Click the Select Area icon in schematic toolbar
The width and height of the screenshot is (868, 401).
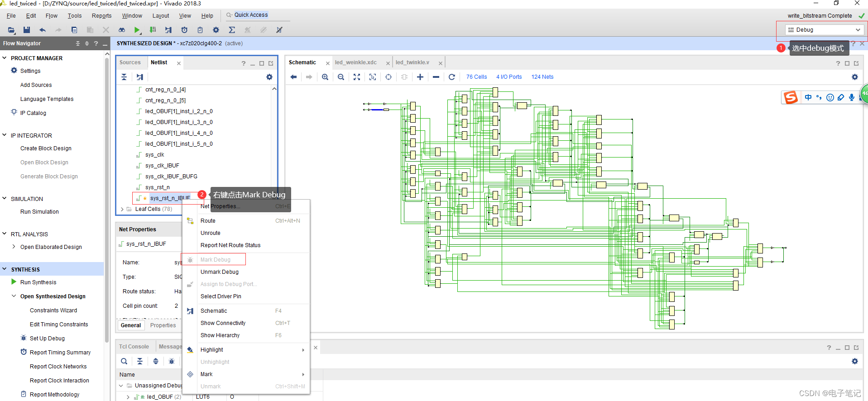coord(373,77)
